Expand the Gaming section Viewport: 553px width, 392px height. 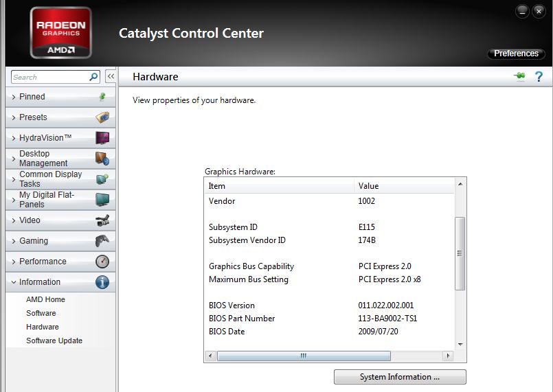[x=60, y=241]
